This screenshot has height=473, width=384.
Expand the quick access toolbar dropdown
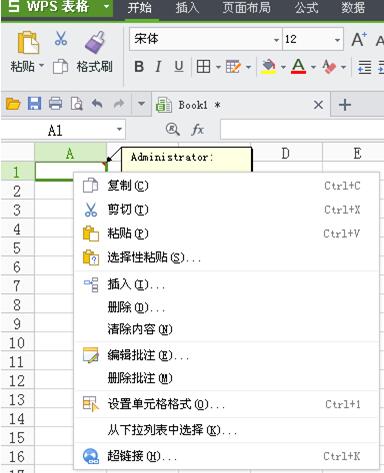click(x=141, y=104)
